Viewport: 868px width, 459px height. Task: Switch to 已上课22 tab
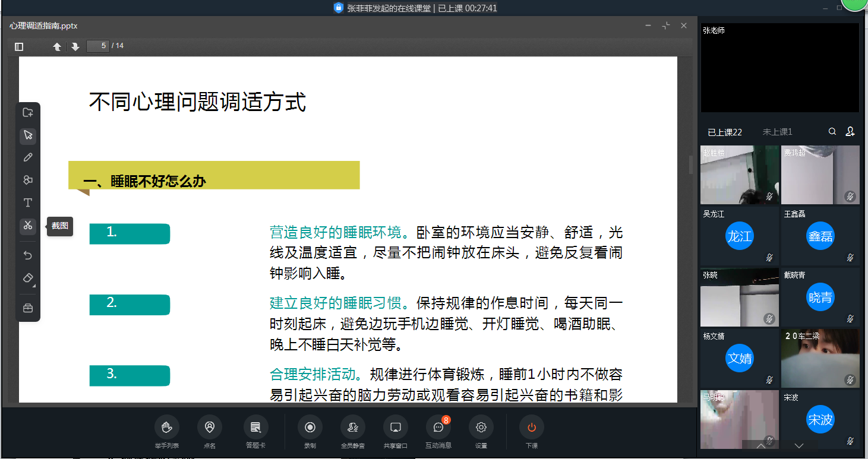[x=725, y=132]
